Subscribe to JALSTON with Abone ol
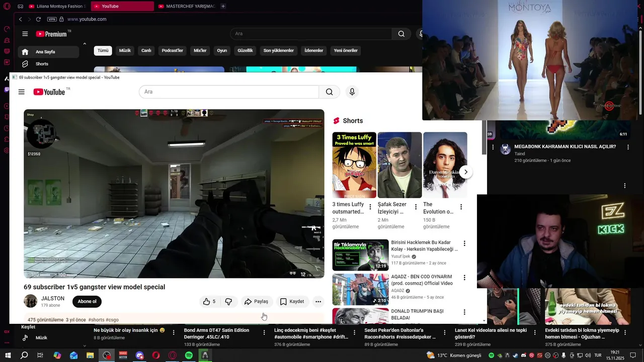Image resolution: width=644 pixels, height=362 pixels. pyautogui.click(x=87, y=302)
